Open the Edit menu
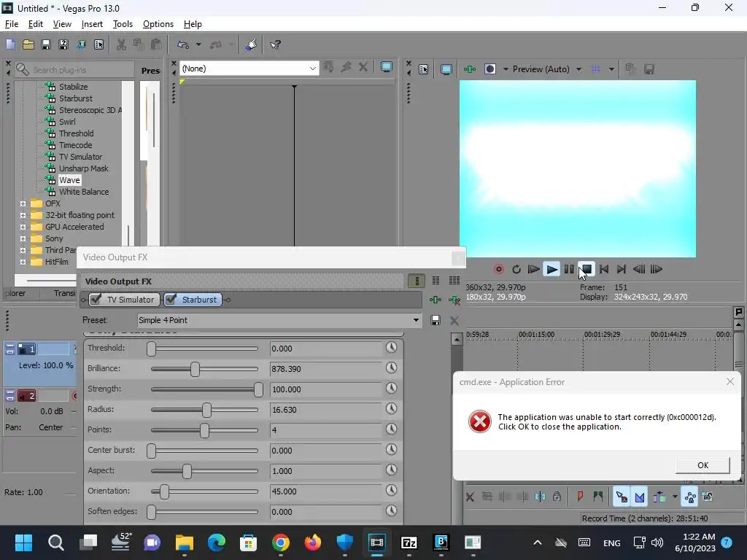The image size is (747, 560). coord(35,24)
